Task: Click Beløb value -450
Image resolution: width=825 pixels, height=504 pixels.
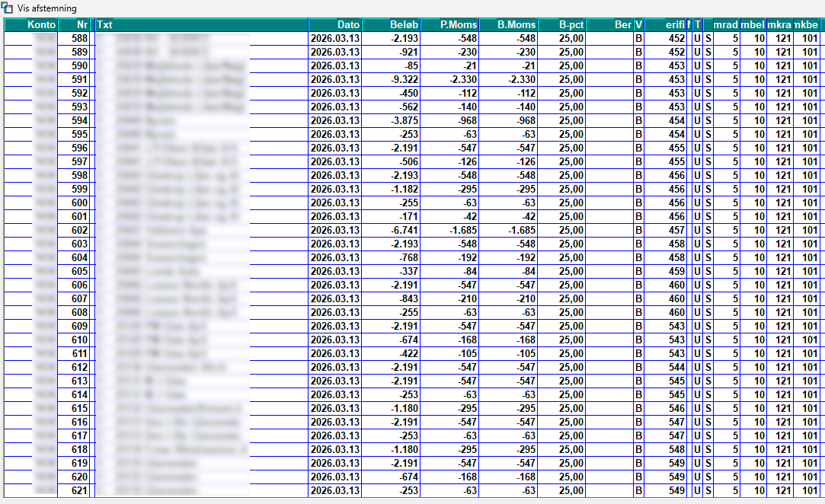Action: point(409,93)
